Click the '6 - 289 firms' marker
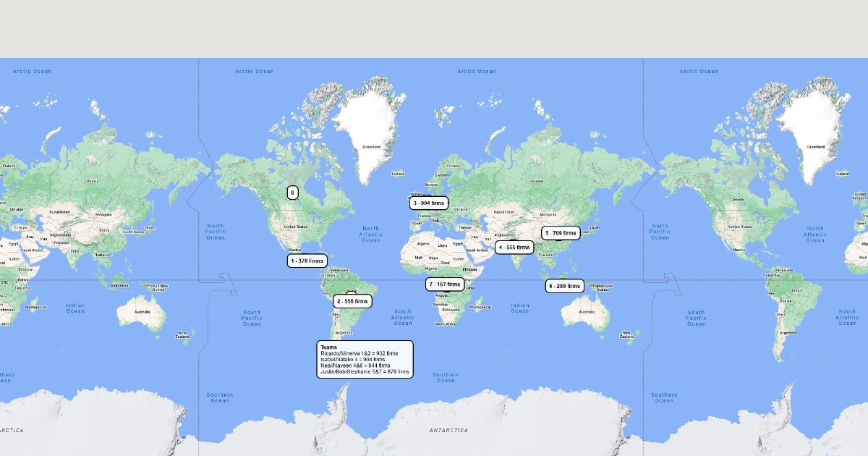 pyautogui.click(x=565, y=286)
